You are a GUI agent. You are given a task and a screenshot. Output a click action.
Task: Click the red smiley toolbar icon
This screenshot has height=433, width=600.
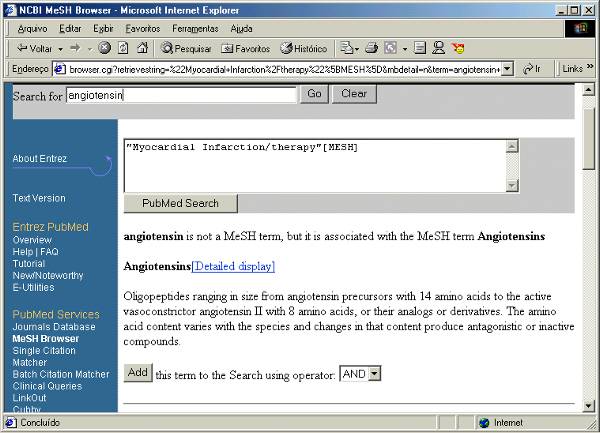(458, 48)
